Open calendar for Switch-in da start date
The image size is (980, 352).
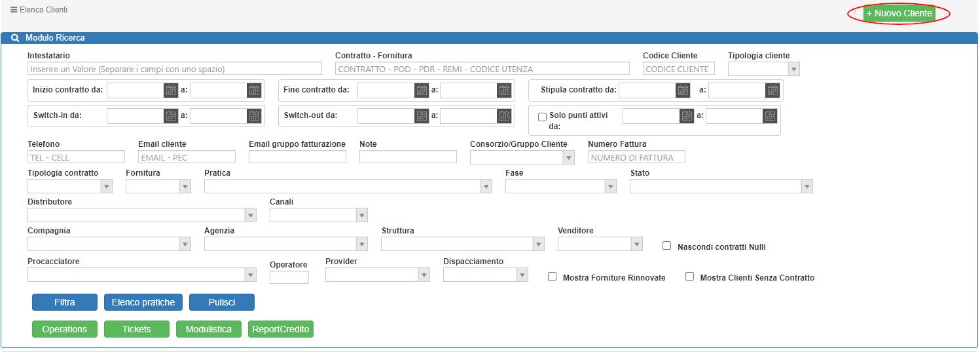pyautogui.click(x=171, y=116)
